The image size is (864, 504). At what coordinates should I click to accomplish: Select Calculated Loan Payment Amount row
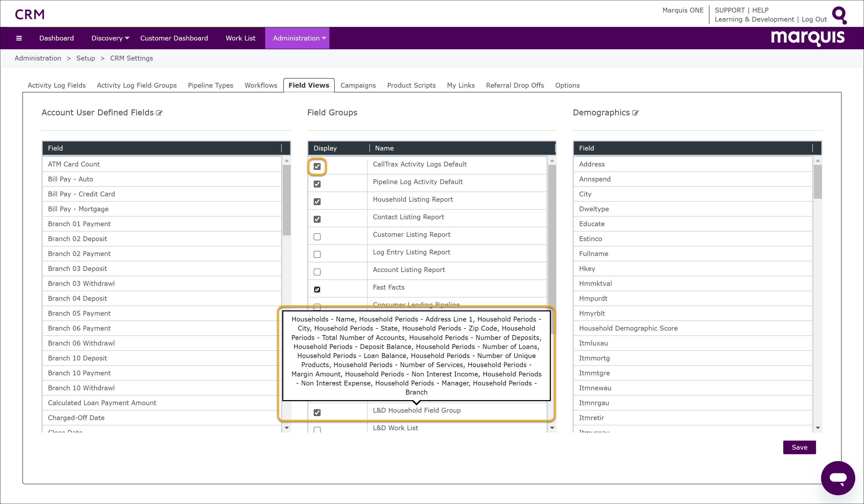point(162,403)
